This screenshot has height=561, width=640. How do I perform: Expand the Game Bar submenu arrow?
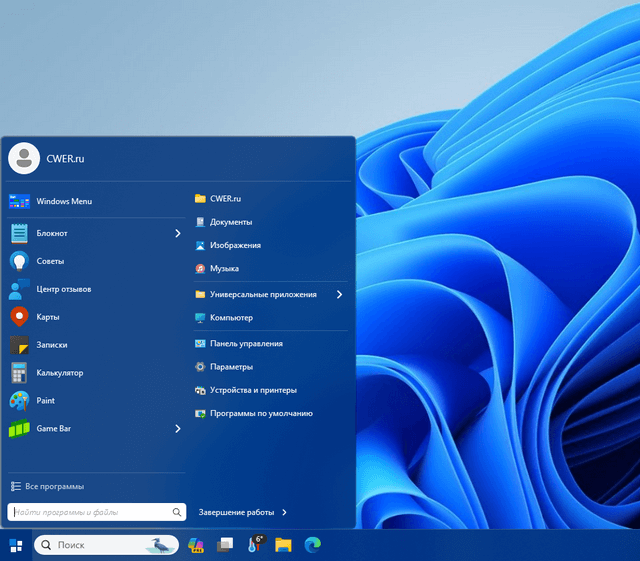click(x=178, y=429)
